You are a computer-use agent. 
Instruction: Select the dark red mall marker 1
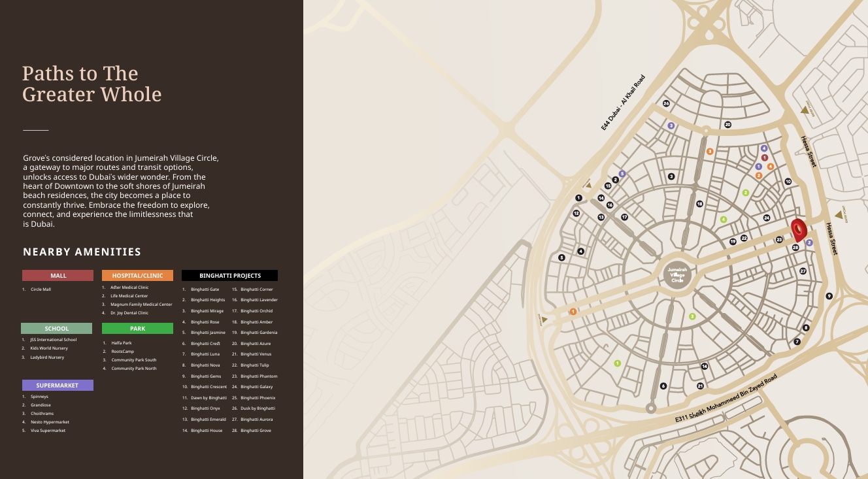click(x=765, y=157)
